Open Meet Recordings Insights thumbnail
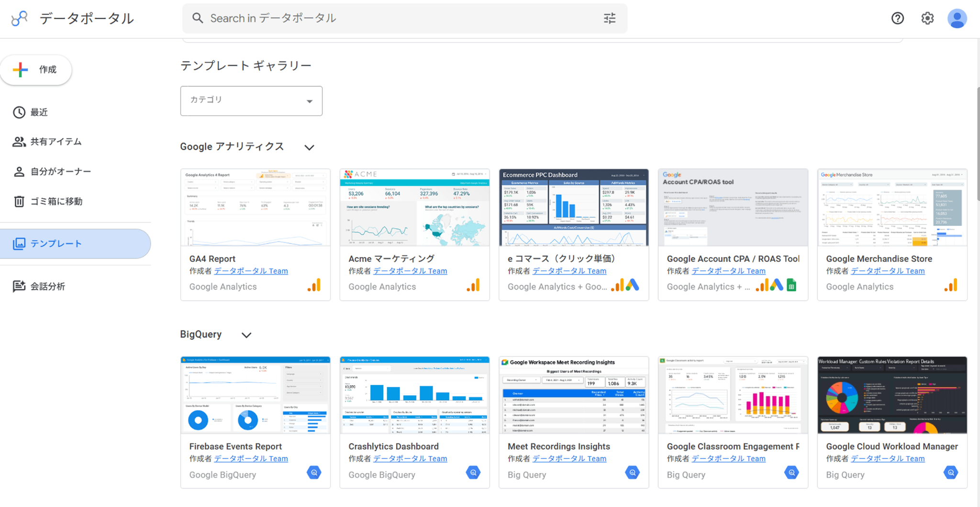The image size is (980, 507). click(574, 395)
